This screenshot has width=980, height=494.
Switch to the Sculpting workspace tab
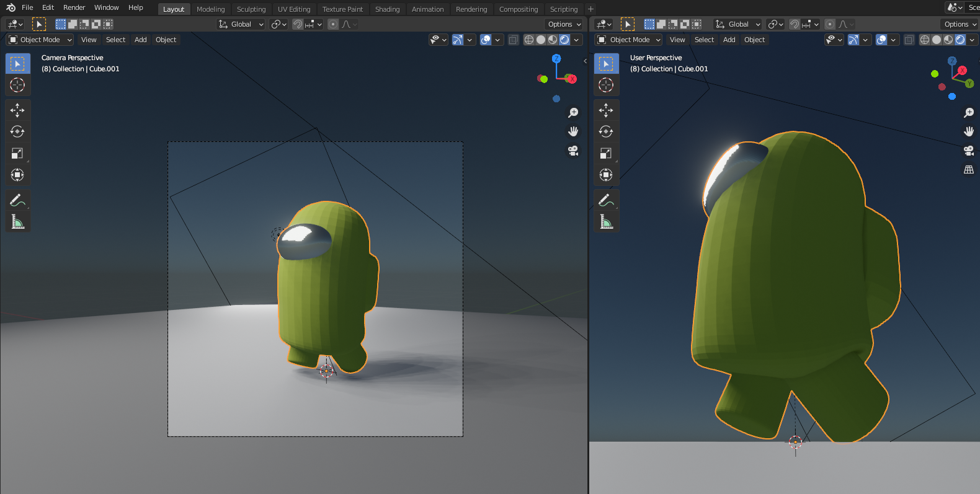(251, 9)
